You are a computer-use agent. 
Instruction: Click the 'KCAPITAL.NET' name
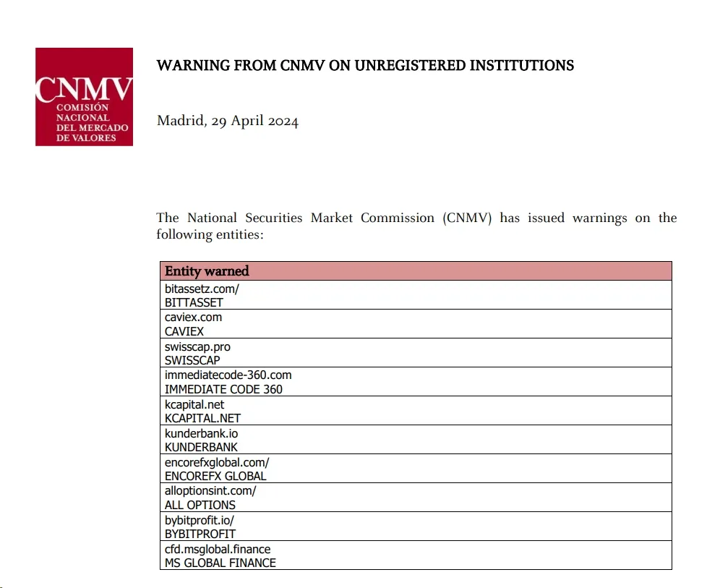[x=202, y=418]
